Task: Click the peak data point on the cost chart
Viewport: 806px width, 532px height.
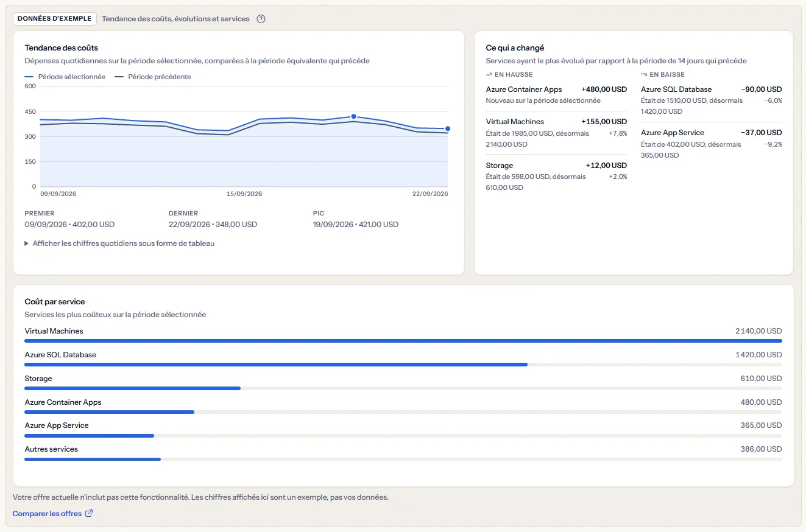Action: tap(353, 116)
